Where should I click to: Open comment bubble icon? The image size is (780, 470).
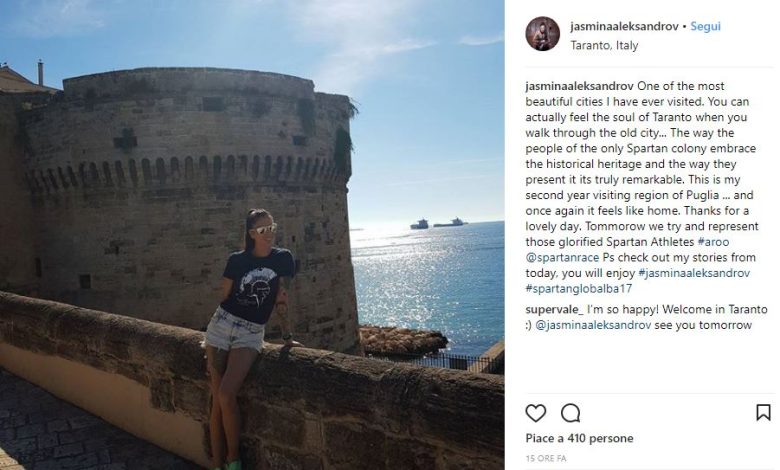[571, 413]
